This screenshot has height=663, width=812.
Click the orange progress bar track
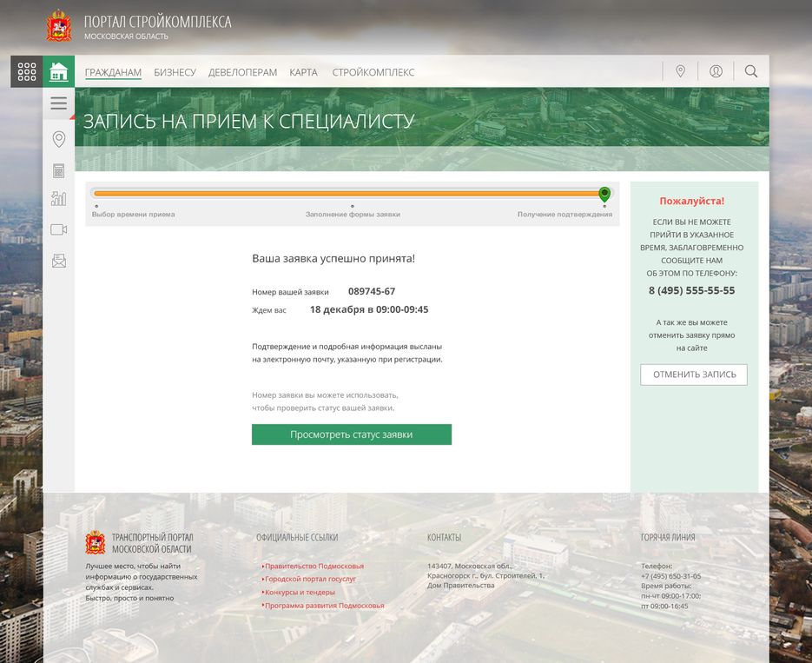[x=346, y=194]
